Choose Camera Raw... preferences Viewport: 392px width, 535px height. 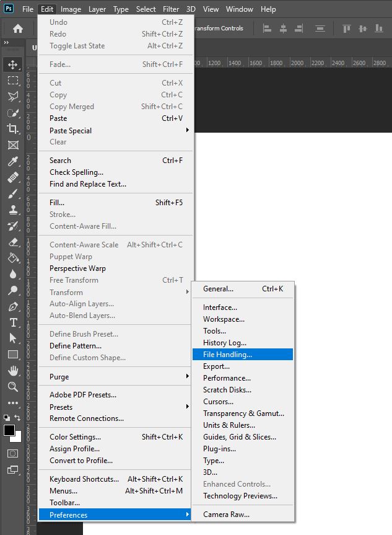pos(243,514)
